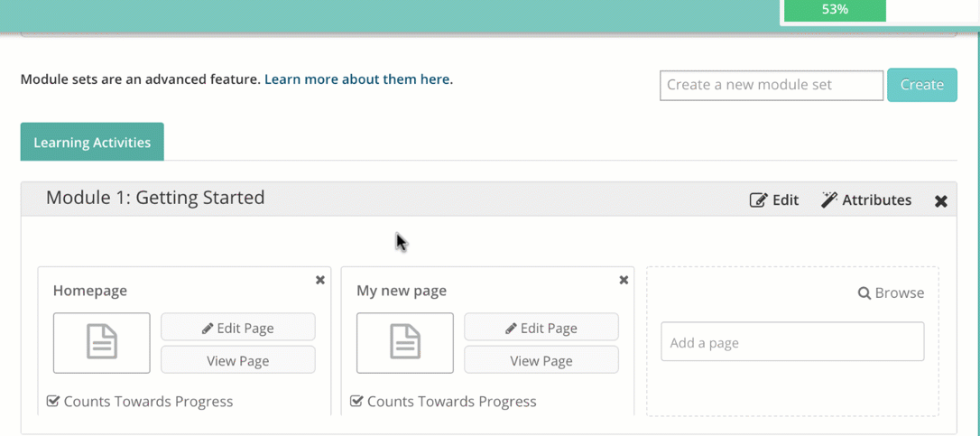This screenshot has width=980, height=436.
Task: Open Edit for Module 1: Getting Started
Action: coord(774,200)
